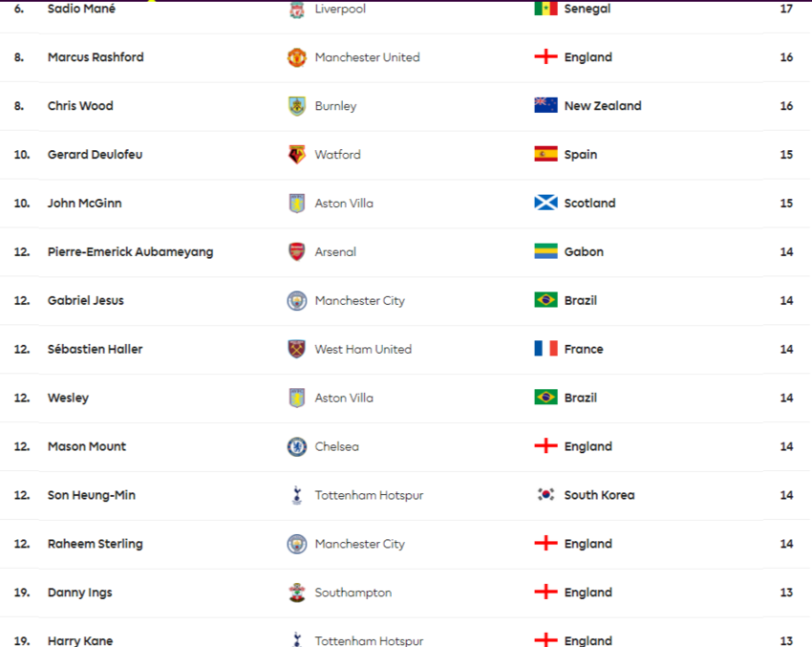Click the Burnley club crest icon
This screenshot has width=812, height=647.
[x=297, y=106]
